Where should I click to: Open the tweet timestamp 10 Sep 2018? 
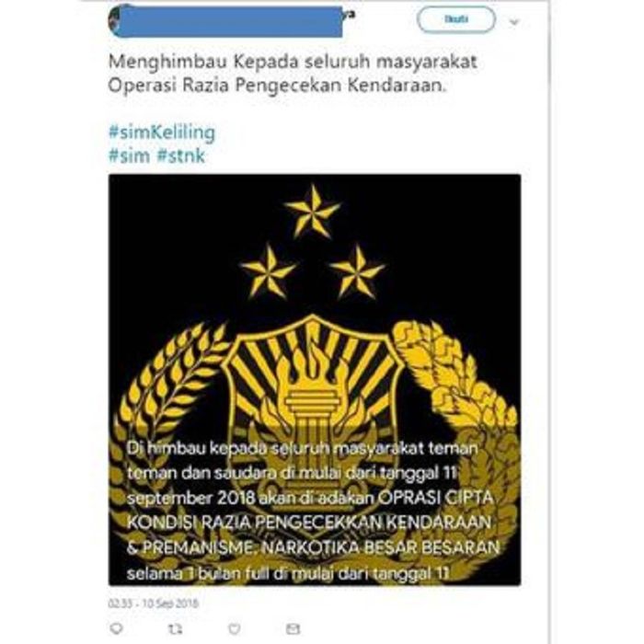(x=154, y=603)
